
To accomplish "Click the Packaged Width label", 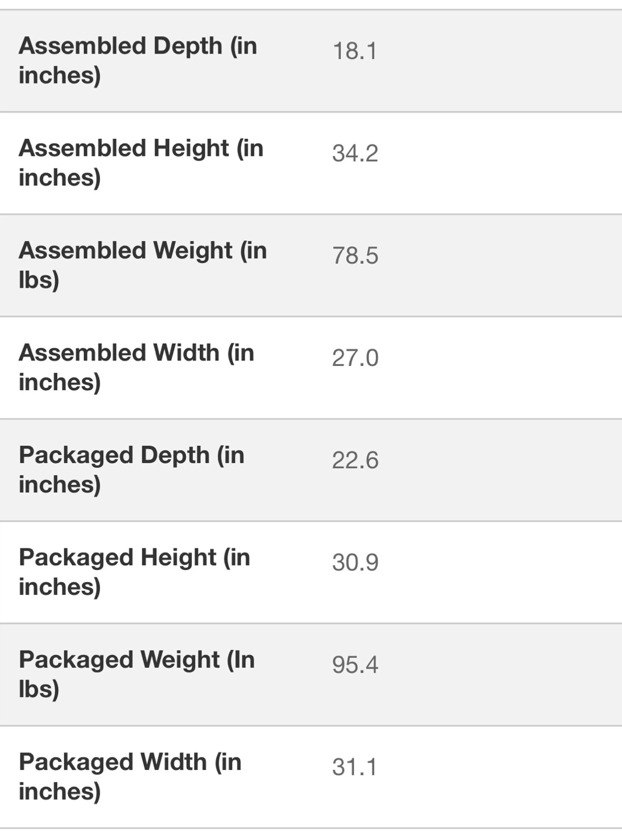I will (130, 776).
